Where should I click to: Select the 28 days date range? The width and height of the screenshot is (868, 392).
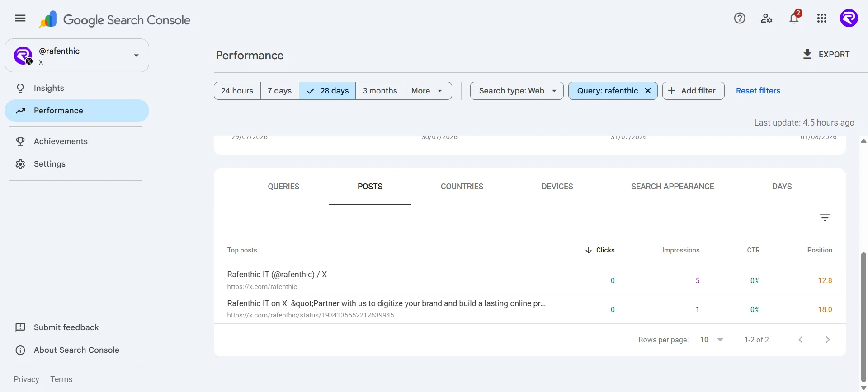pyautogui.click(x=327, y=91)
